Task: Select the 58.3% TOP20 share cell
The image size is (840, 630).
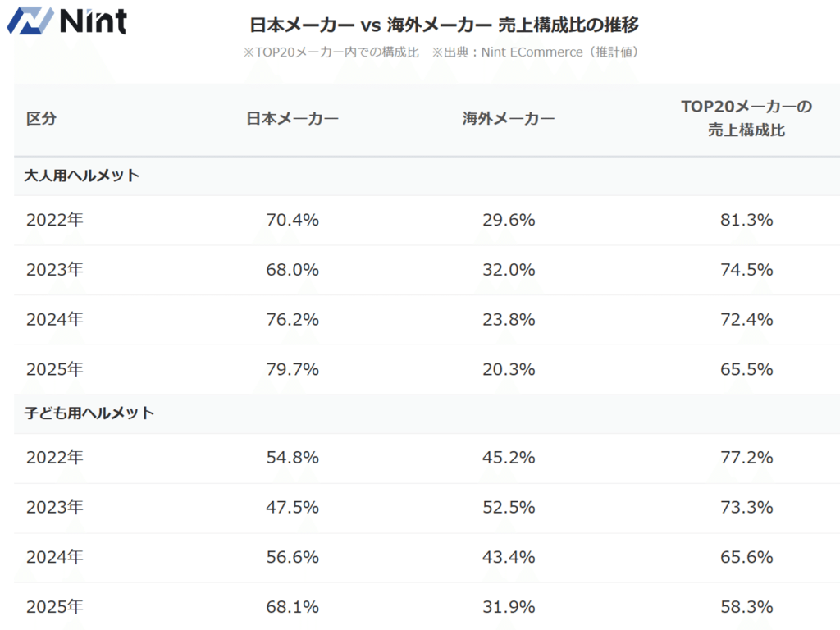Action: click(746, 607)
